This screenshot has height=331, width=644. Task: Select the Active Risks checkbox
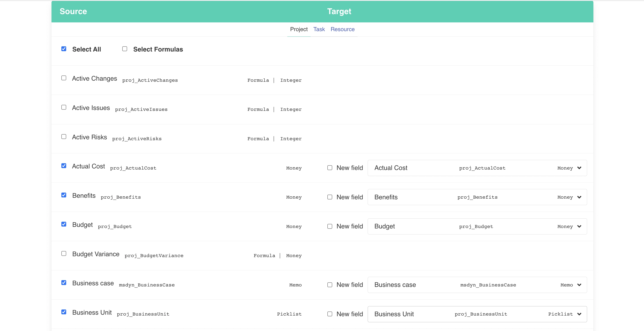coord(64,137)
